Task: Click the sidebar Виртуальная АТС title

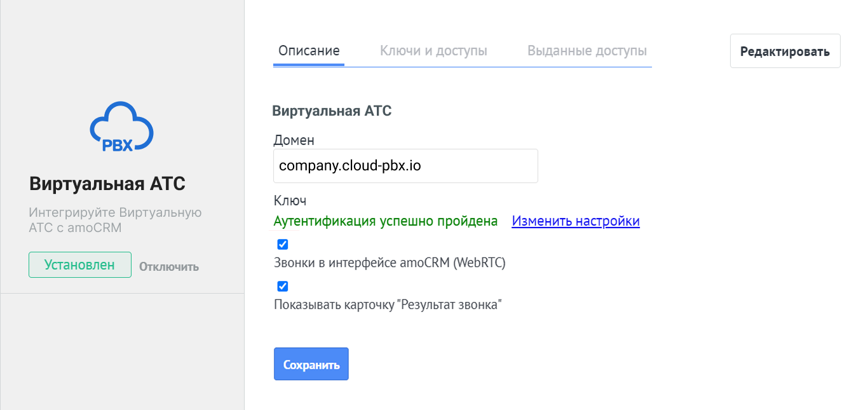Action: click(107, 184)
